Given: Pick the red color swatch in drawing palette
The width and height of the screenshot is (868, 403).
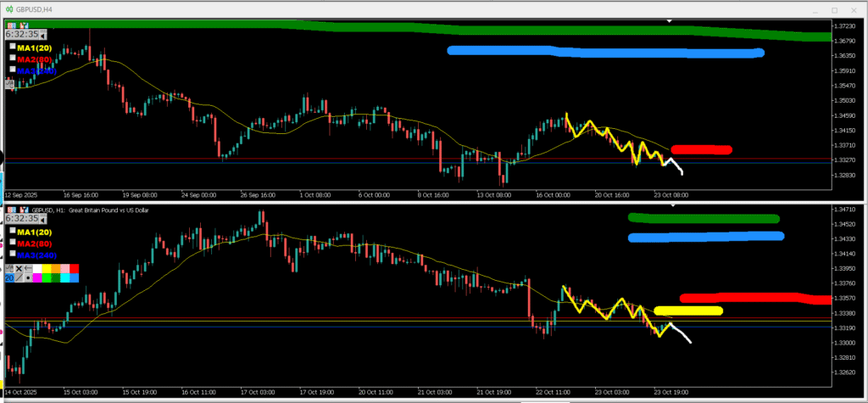Looking at the screenshot, I should click(75, 267).
